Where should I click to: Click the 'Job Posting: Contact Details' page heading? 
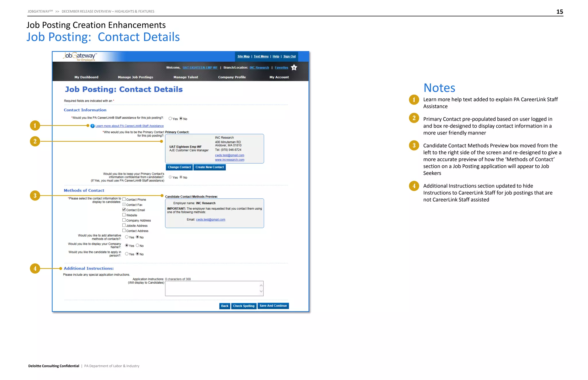click(x=124, y=89)
